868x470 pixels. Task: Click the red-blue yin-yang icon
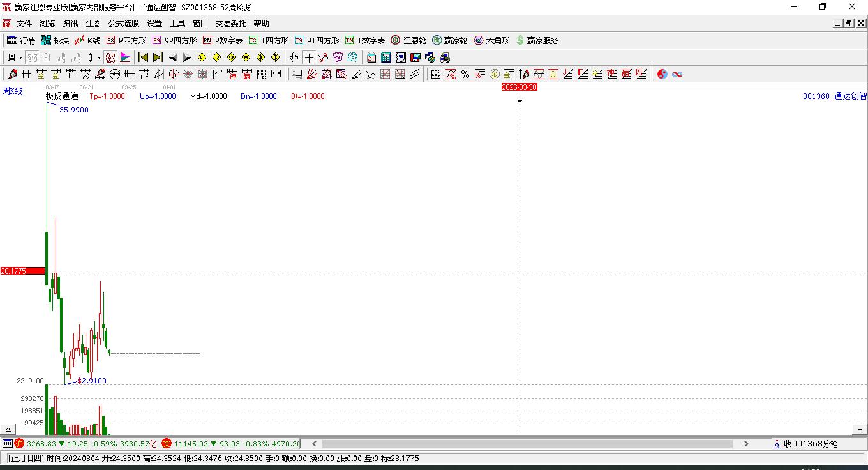(x=662, y=74)
